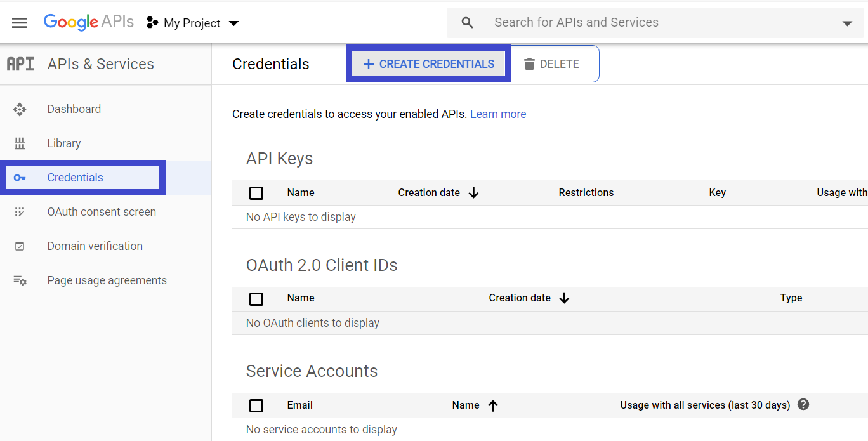The width and height of the screenshot is (868, 441).
Task: Click the Name header in OAuth 2.0 Client IDs
Action: tap(301, 298)
